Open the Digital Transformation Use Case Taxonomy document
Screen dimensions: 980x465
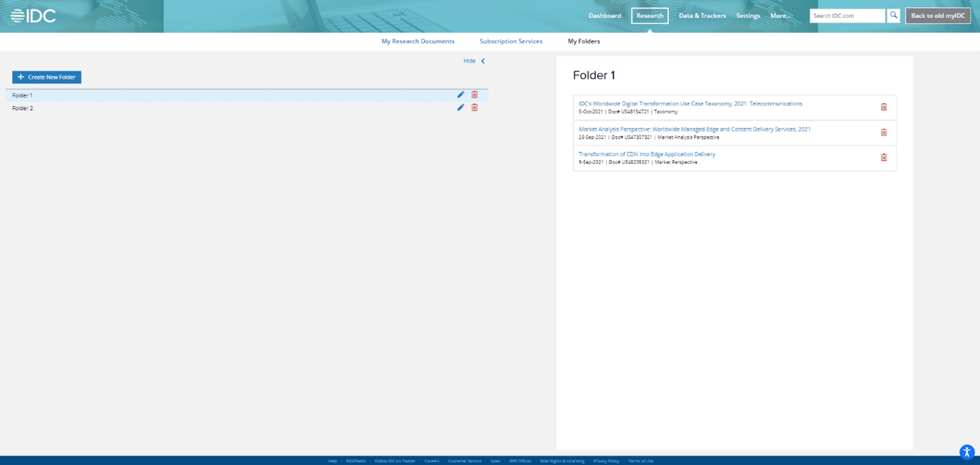coord(690,104)
